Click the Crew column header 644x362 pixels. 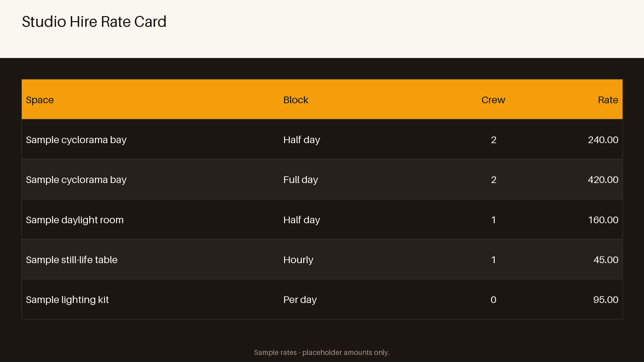point(493,100)
